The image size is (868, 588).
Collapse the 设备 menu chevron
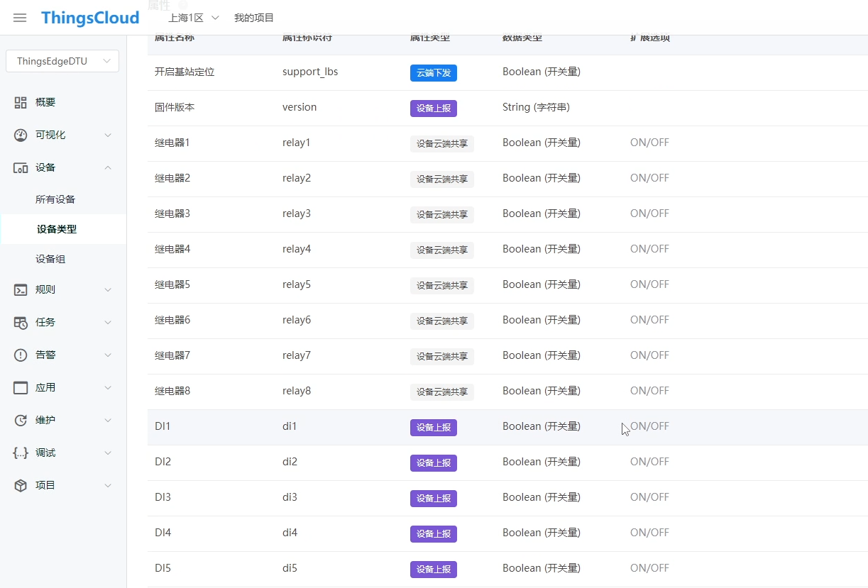coord(108,167)
